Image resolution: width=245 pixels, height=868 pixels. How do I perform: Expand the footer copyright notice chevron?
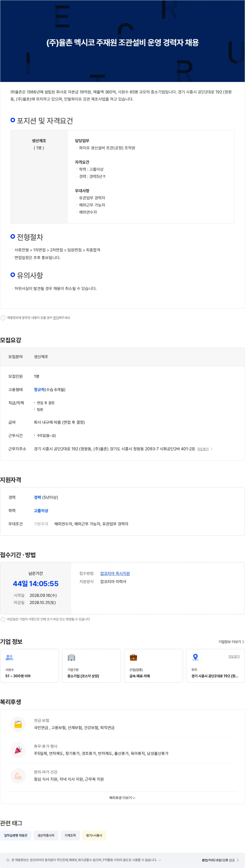point(160,860)
